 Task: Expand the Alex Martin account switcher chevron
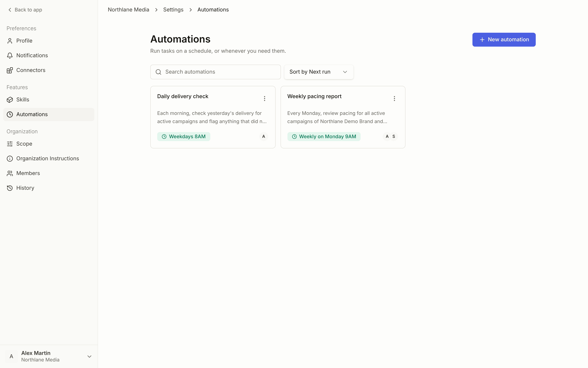pyautogui.click(x=89, y=357)
